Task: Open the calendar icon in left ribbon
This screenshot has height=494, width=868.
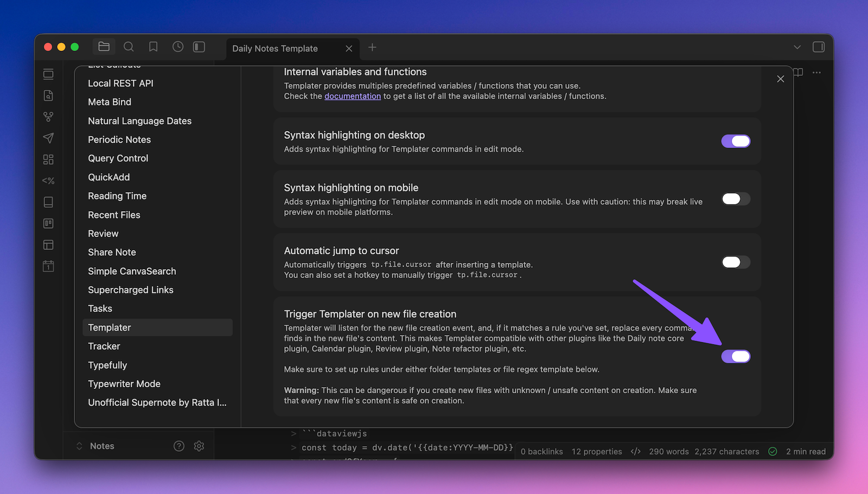Action: point(48,266)
